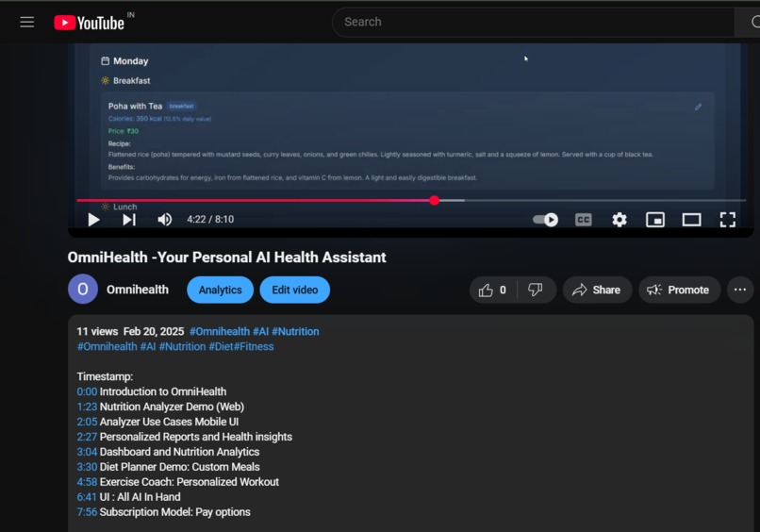Jump to 2:27 Personalized Reports timestamp
Image resolution: width=760 pixels, height=532 pixels.
click(x=87, y=437)
